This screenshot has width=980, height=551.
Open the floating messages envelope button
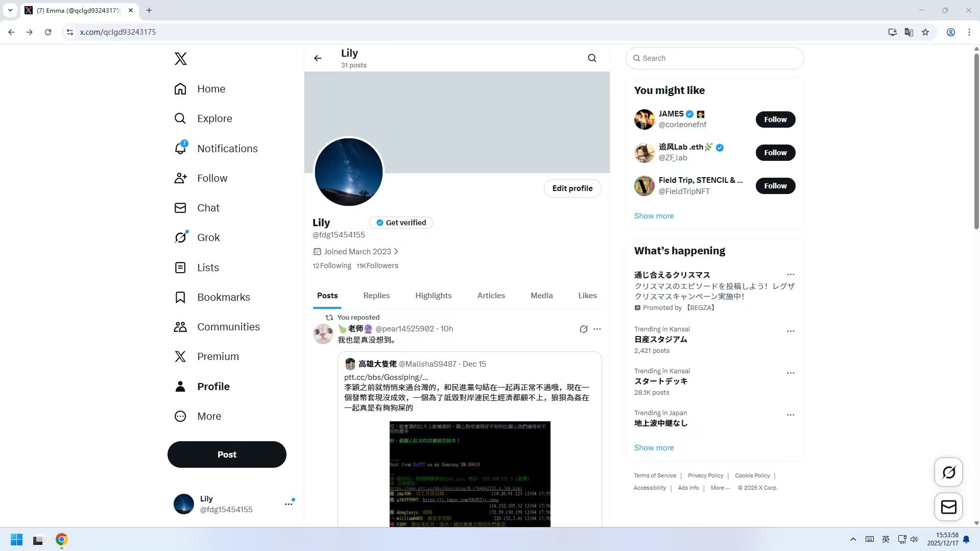948,507
